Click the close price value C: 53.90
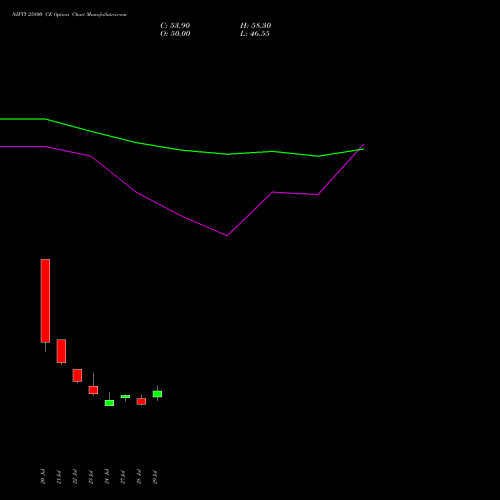The height and width of the screenshot is (500, 500). click(175, 26)
